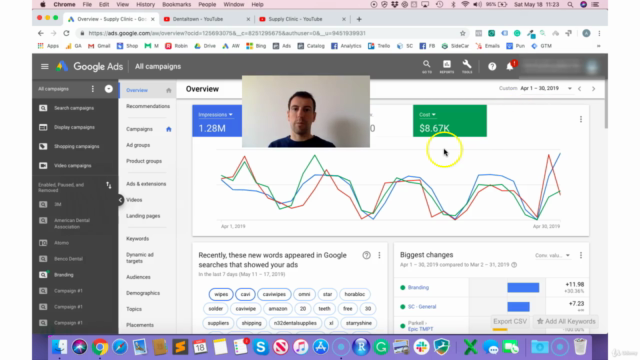Screen dimensions: 640x360
Task: Open the Help question mark icon
Action: point(492,67)
